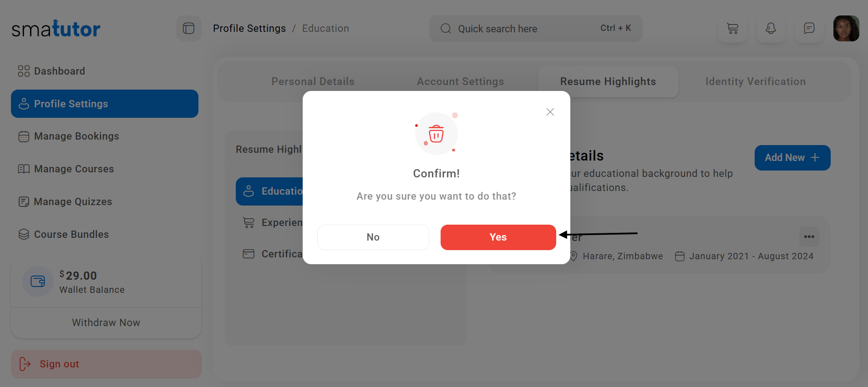Screen dimensions: 868x387
Task: Open Manage Quizzes in sidebar
Action: (x=73, y=202)
